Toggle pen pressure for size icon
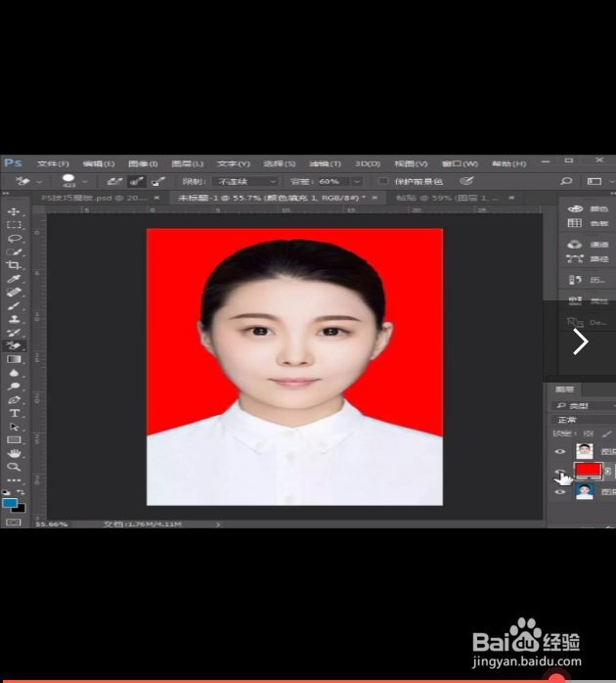616x683 pixels. click(466, 181)
